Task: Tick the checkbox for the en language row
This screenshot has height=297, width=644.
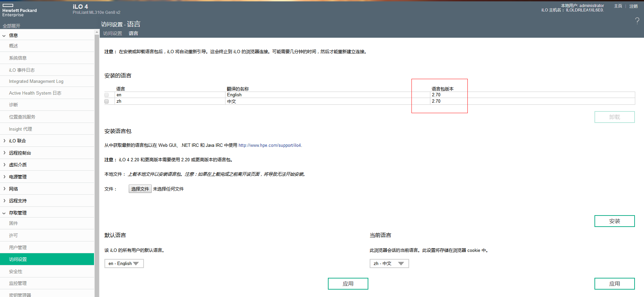Action: (x=106, y=95)
